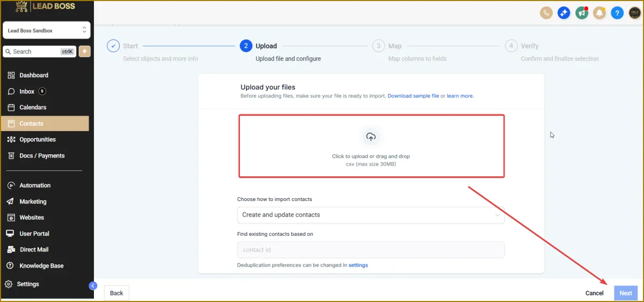This screenshot has width=644, height=302.
Task: Open the notifications bell icon
Action: coord(599,13)
